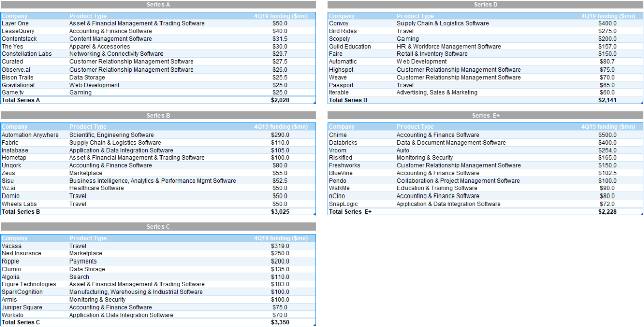This screenshot has width=644, height=327.
Task: Select Total Series D value $2,141
Action: click(607, 100)
